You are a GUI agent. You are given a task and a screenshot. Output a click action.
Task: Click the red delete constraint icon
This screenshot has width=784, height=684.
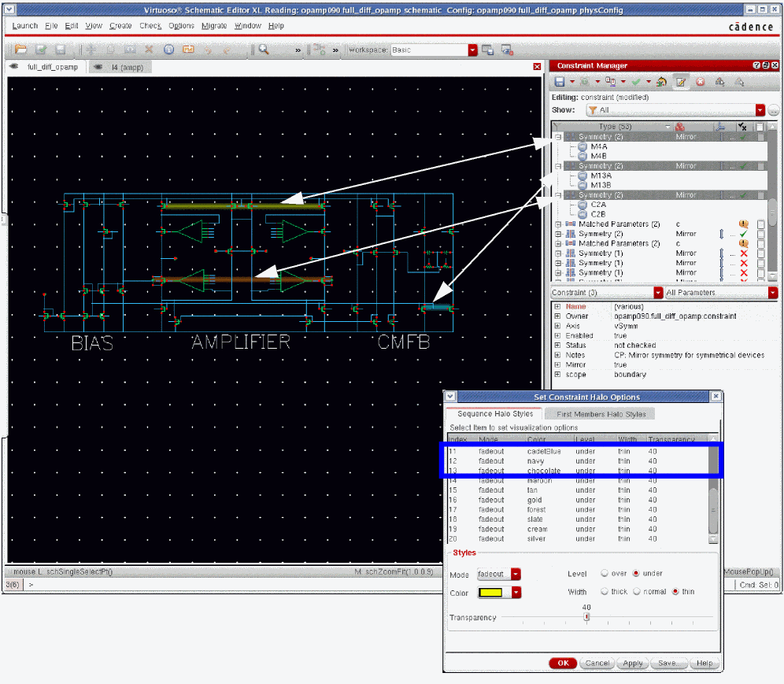pyautogui.click(x=701, y=82)
